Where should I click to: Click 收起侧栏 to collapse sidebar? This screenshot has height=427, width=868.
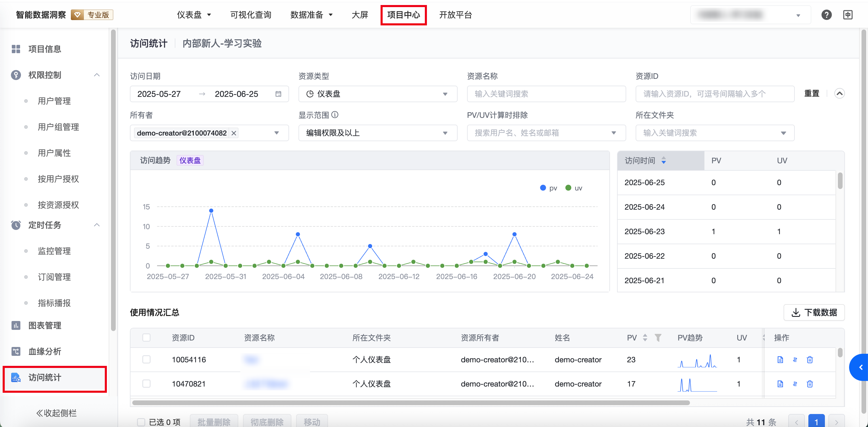[56, 413]
